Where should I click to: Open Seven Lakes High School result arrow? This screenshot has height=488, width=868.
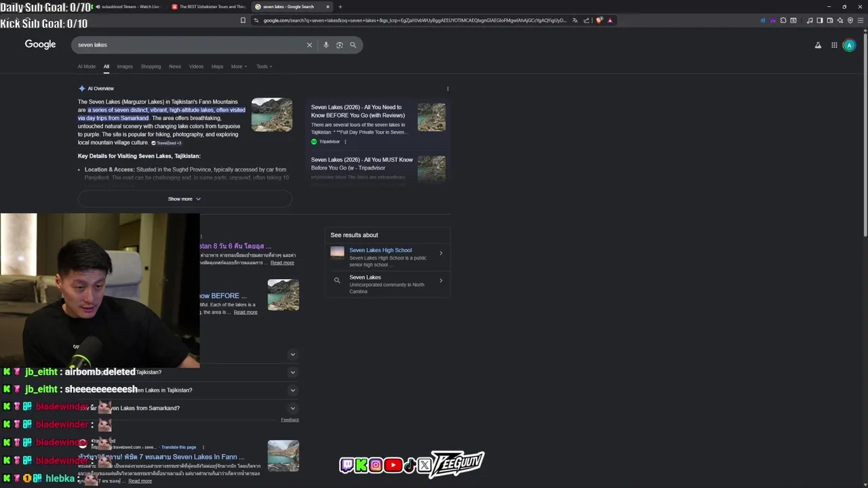tap(441, 253)
